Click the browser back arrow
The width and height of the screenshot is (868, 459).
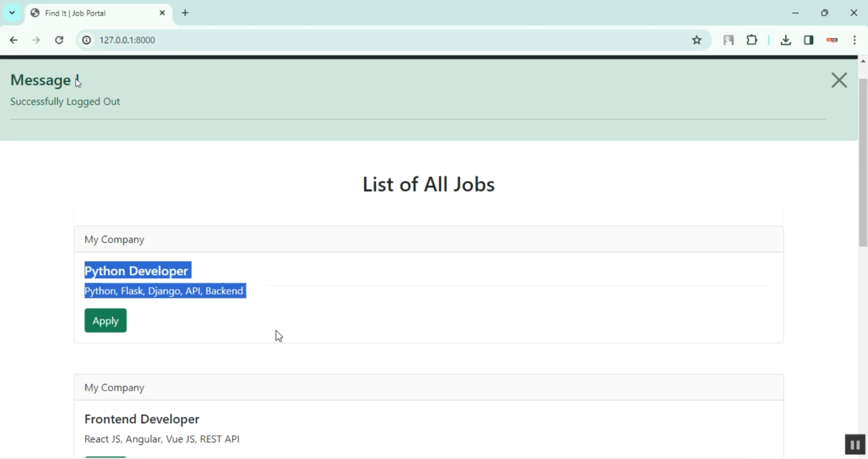[x=13, y=40]
